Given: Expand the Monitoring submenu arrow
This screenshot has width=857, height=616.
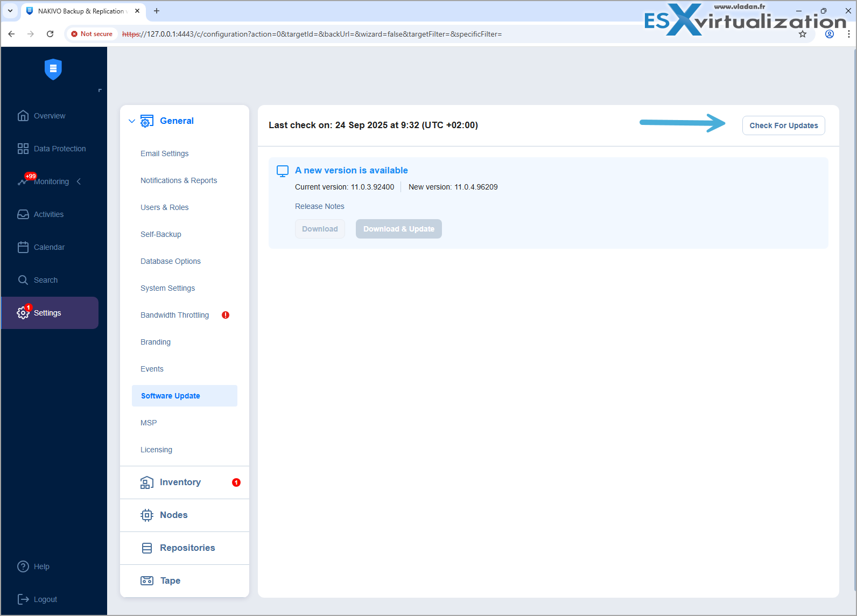Looking at the screenshot, I should pos(79,181).
